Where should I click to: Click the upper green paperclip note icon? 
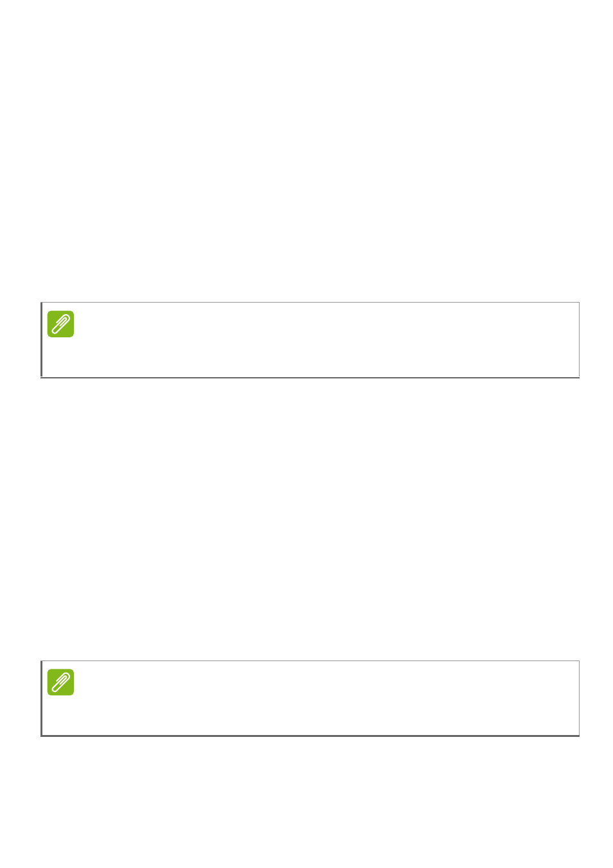[x=60, y=324]
